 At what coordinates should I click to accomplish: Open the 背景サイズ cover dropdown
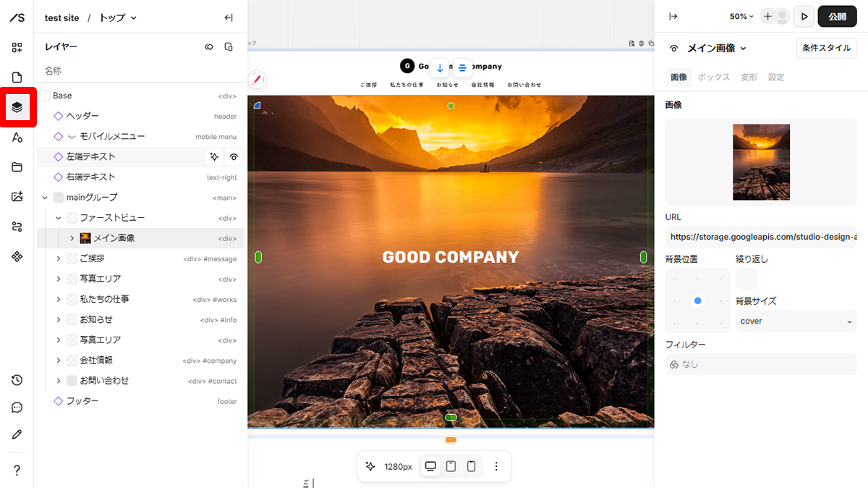coord(796,321)
